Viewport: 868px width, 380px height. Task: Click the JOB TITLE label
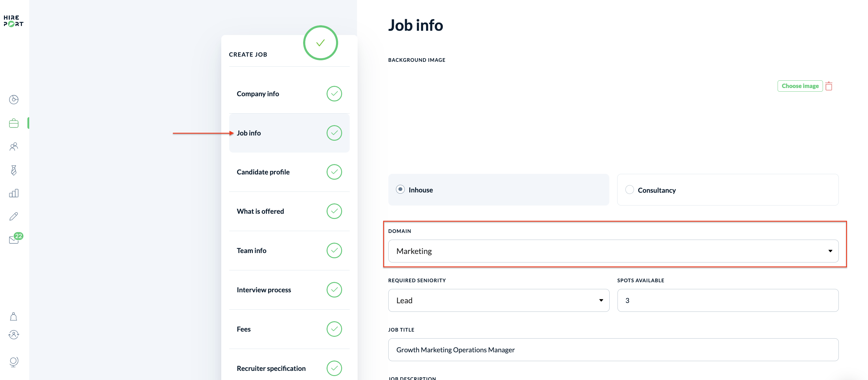[401, 330]
